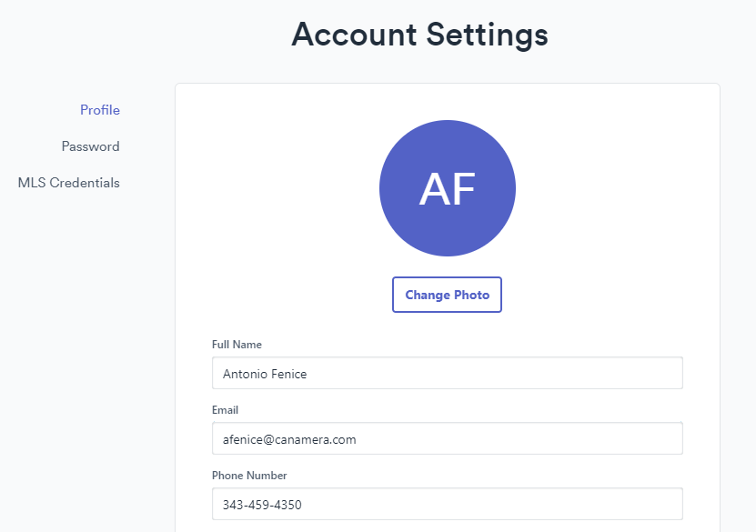Click the Email label above its field
Image resolution: width=756 pixels, height=532 pixels.
pyautogui.click(x=225, y=410)
